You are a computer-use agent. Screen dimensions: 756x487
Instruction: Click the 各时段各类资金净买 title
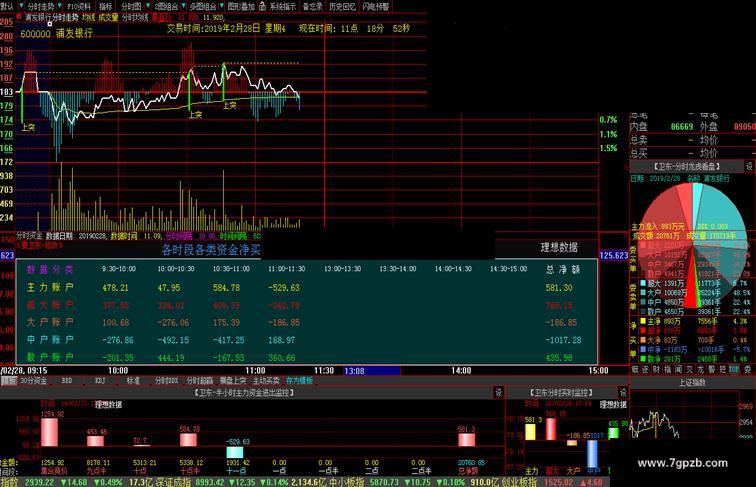[211, 250]
